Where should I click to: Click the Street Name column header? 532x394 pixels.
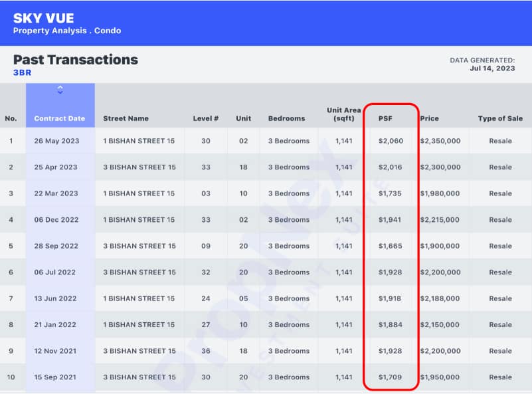click(126, 118)
